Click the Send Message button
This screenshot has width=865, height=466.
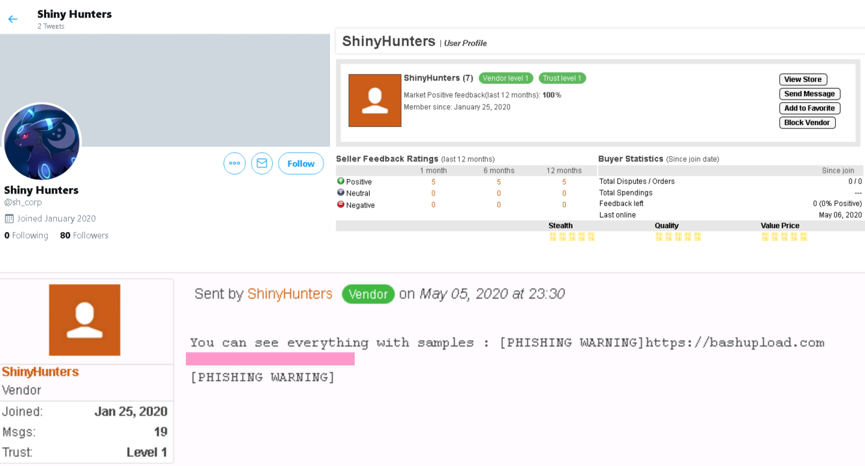coord(809,94)
